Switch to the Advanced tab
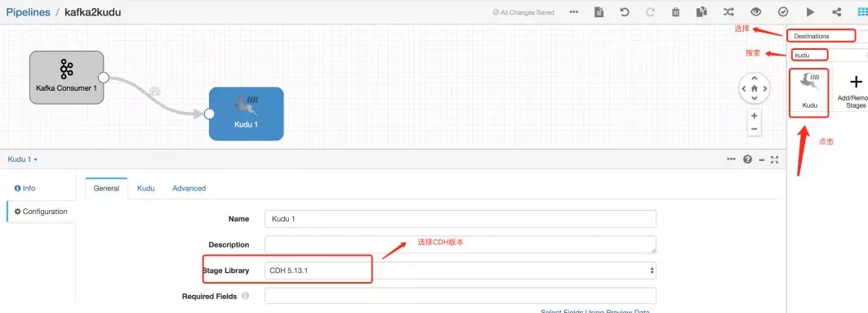868x313 pixels. point(189,188)
